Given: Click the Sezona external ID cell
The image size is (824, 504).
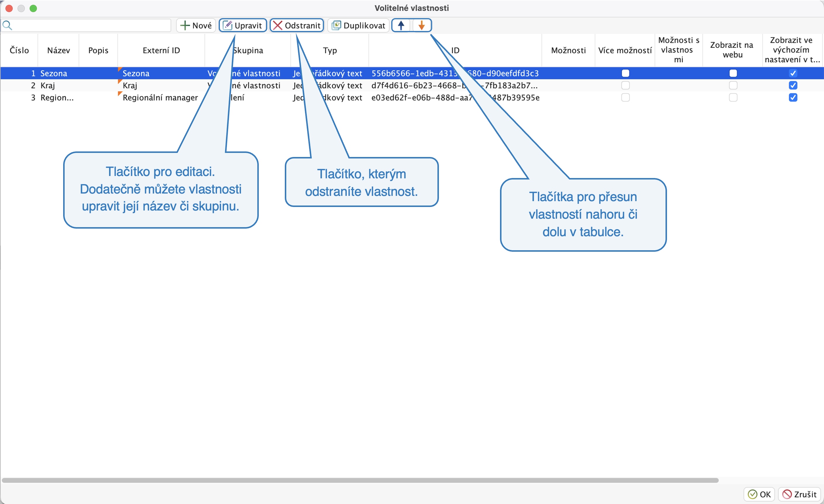Looking at the screenshot, I should coord(161,73).
